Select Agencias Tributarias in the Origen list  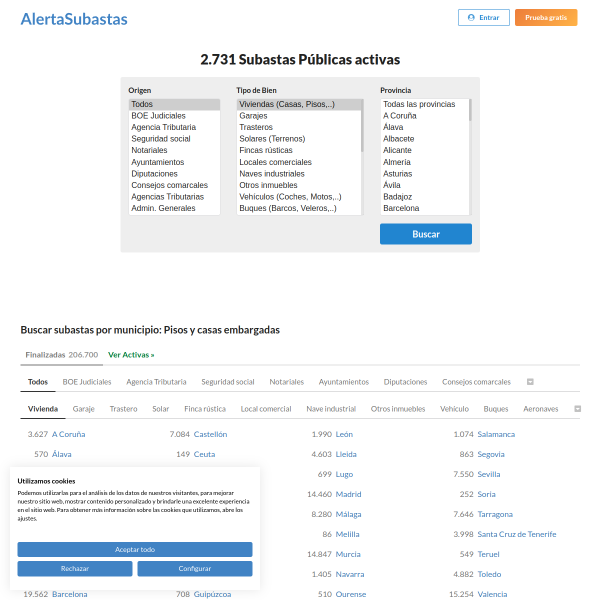[174, 196]
